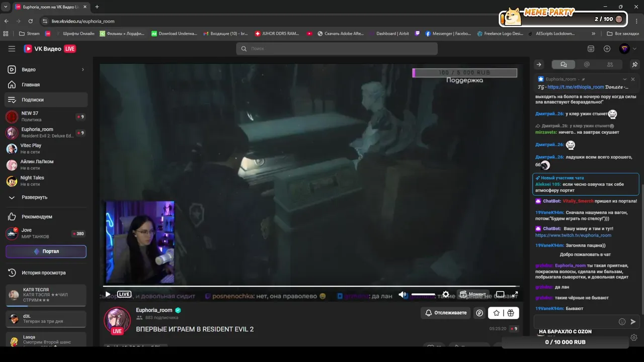Click the Euphoria_room channel name below video
This screenshot has height=362, width=644.
pyautogui.click(x=154, y=310)
